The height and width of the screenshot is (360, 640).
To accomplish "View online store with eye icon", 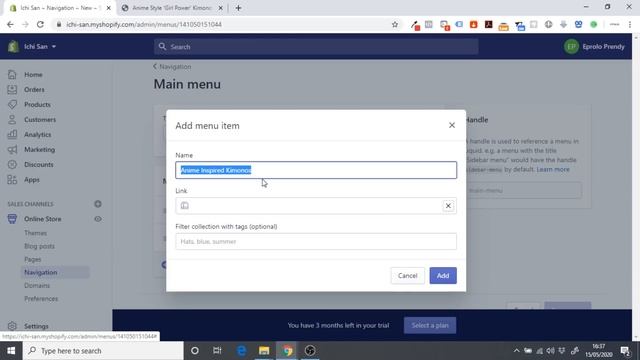I will [x=98, y=219].
